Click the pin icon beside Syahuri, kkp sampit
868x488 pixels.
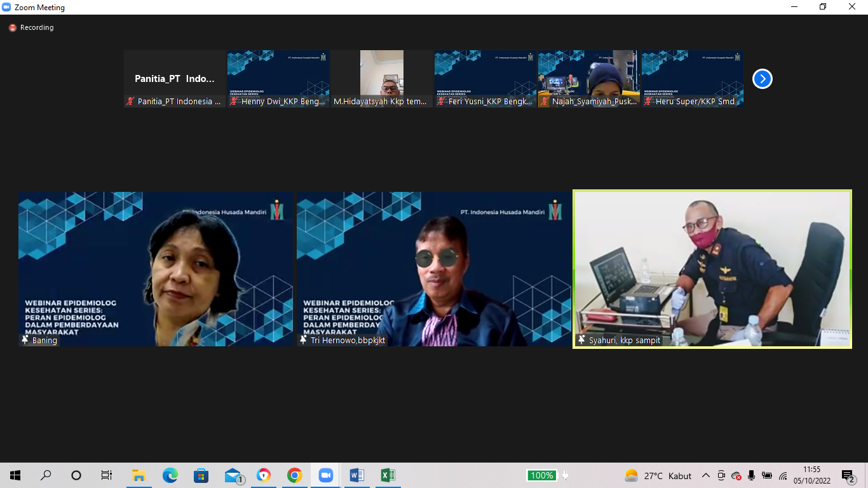pyautogui.click(x=581, y=341)
